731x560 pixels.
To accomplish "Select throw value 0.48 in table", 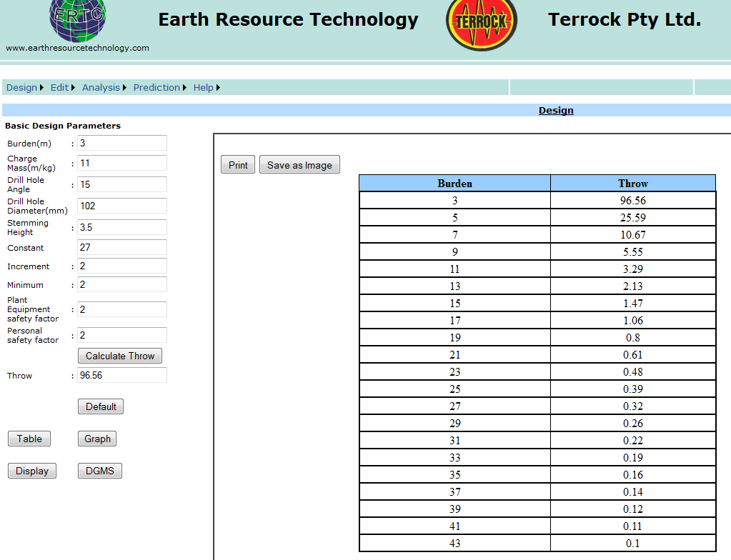I will point(633,371).
